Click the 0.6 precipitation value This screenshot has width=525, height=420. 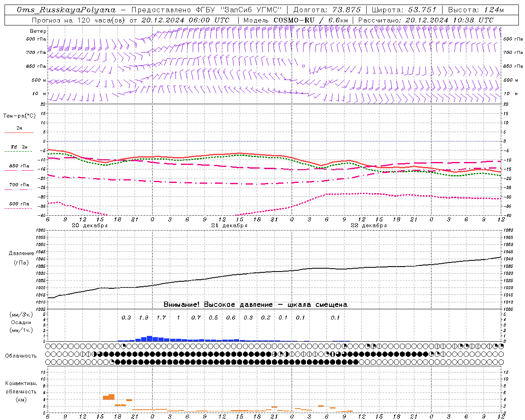pyautogui.click(x=231, y=317)
